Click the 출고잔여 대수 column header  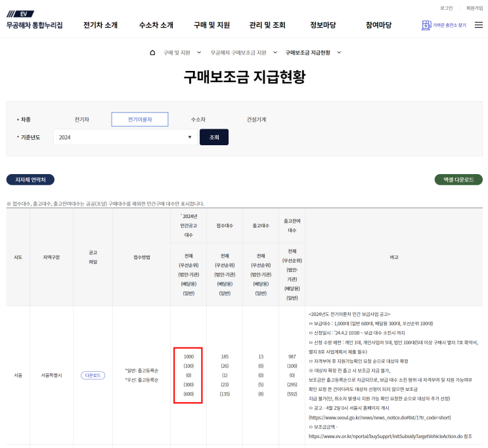point(292,226)
